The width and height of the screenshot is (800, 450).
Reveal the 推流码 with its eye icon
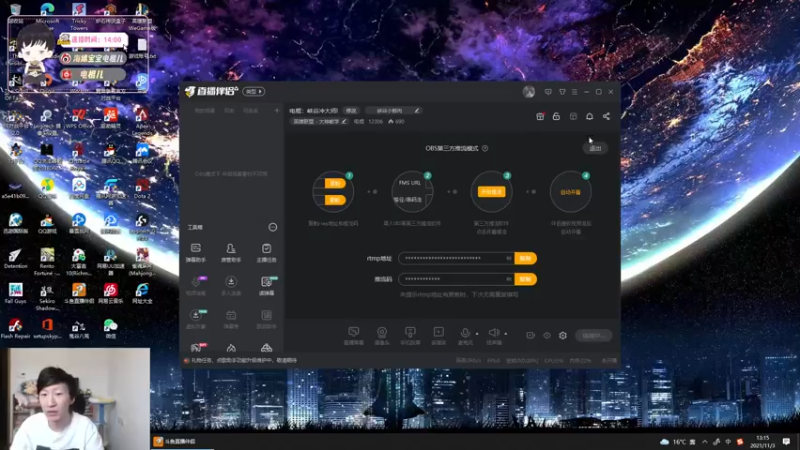509,279
